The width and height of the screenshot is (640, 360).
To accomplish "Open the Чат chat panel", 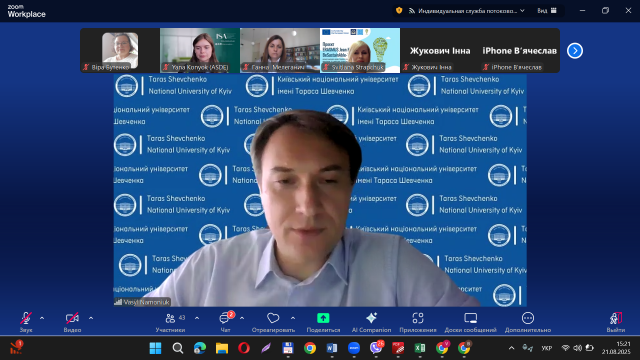I will tap(226, 322).
